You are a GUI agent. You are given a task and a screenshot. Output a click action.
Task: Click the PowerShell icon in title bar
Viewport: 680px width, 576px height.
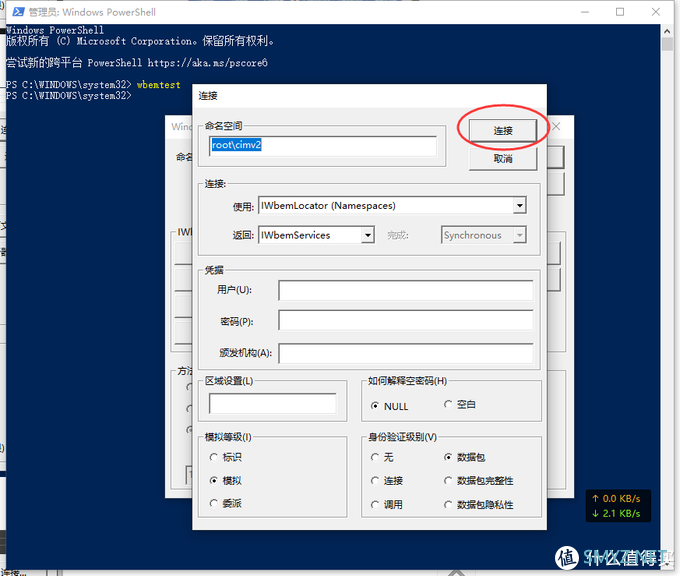click(x=18, y=12)
